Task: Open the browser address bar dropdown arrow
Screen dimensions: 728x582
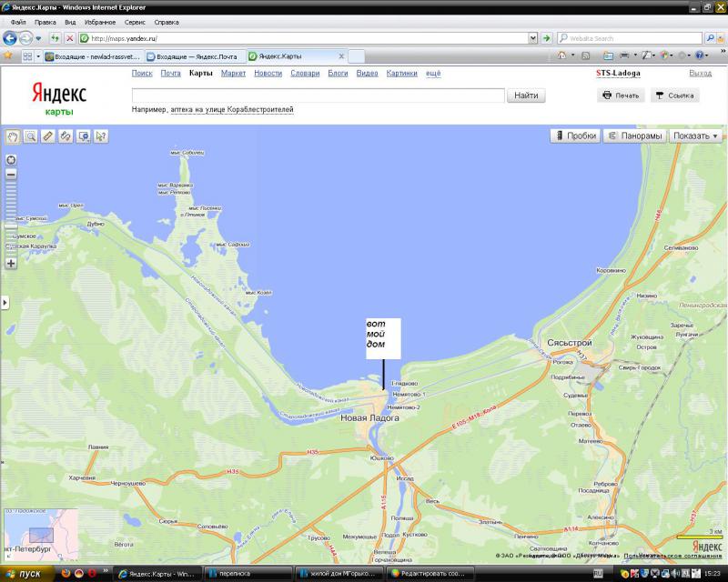Action: click(x=533, y=38)
